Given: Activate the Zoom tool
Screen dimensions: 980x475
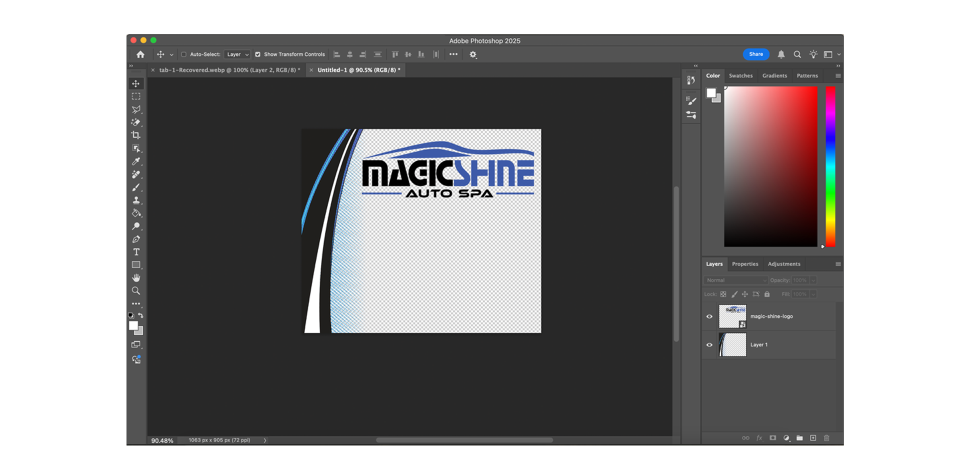Looking at the screenshot, I should point(136,290).
